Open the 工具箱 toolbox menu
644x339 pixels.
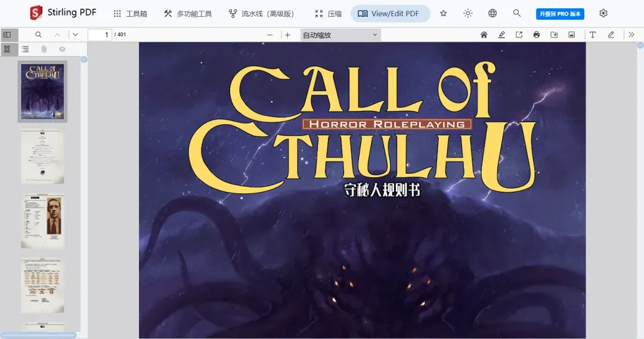point(130,14)
